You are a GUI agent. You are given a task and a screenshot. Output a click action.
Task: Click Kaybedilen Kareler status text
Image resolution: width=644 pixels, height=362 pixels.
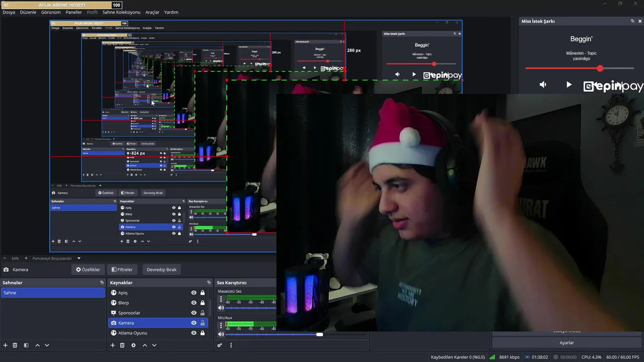[458, 357]
